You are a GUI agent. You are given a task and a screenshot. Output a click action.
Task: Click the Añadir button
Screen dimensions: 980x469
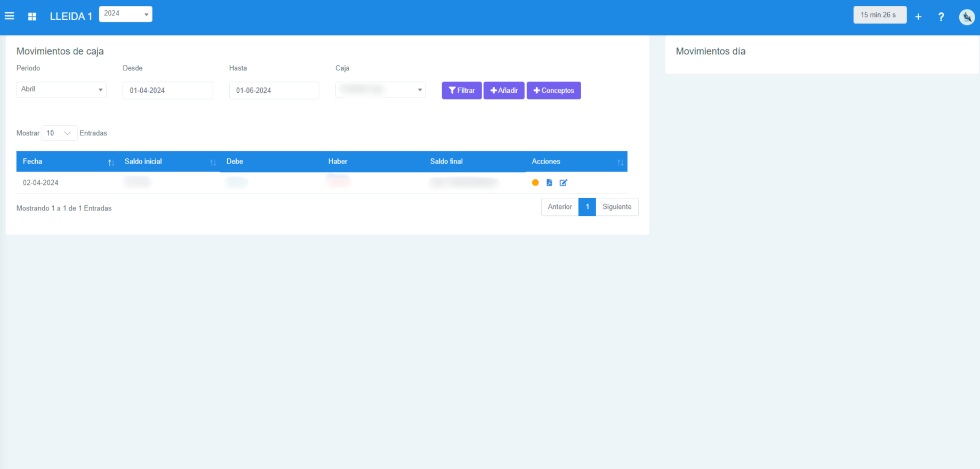(504, 91)
